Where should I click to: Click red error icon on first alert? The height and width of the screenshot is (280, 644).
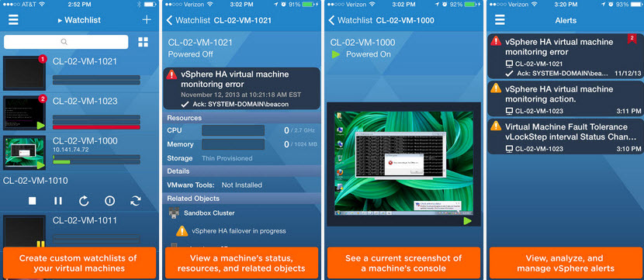click(496, 41)
